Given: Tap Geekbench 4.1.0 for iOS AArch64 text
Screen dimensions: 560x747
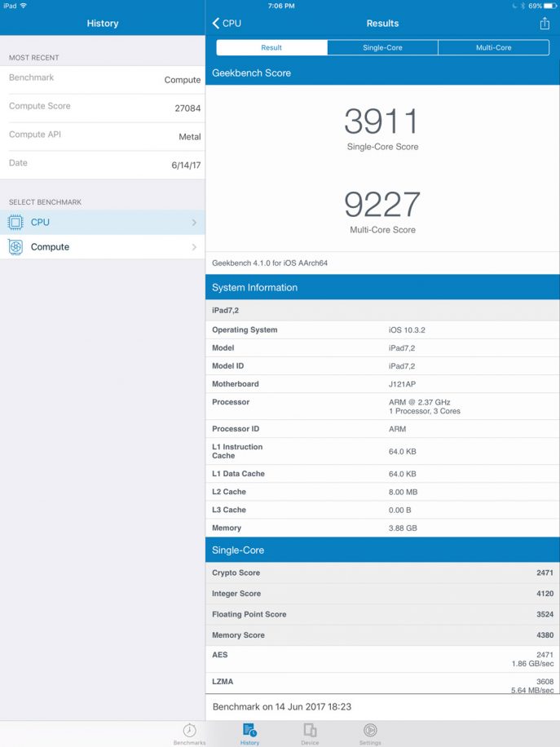Looking at the screenshot, I should pos(270,263).
